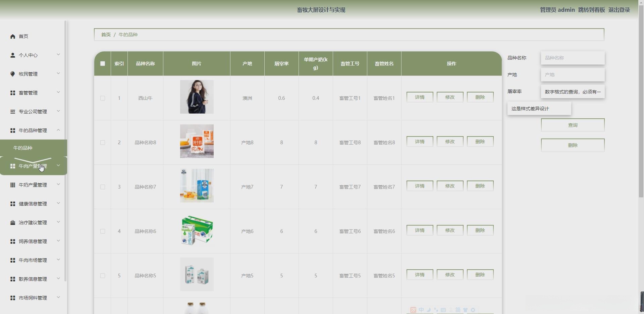Expand the 牛奶产量管理 menu chevron
The height and width of the screenshot is (314, 644).
[58, 184]
